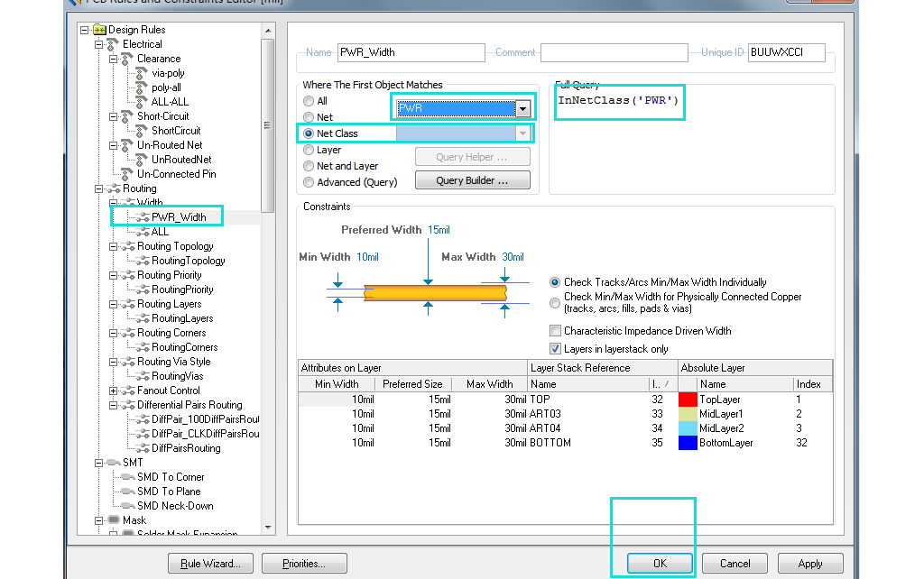Collapse the Design Rules tree root
Viewport: 924px width, 579px height.
tap(84, 30)
